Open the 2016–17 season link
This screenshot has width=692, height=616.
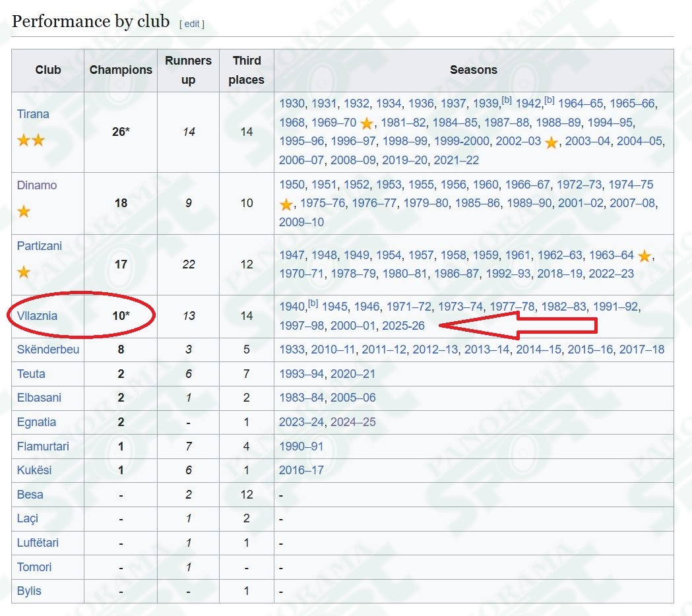click(301, 470)
